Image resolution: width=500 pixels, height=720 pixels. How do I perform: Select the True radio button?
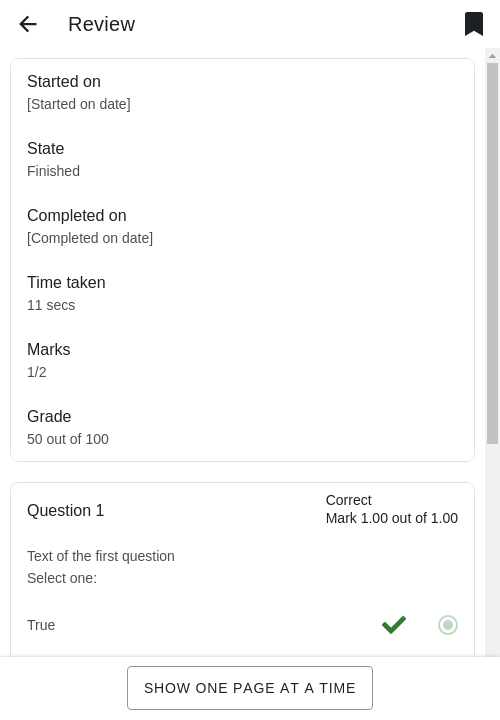coord(448,625)
